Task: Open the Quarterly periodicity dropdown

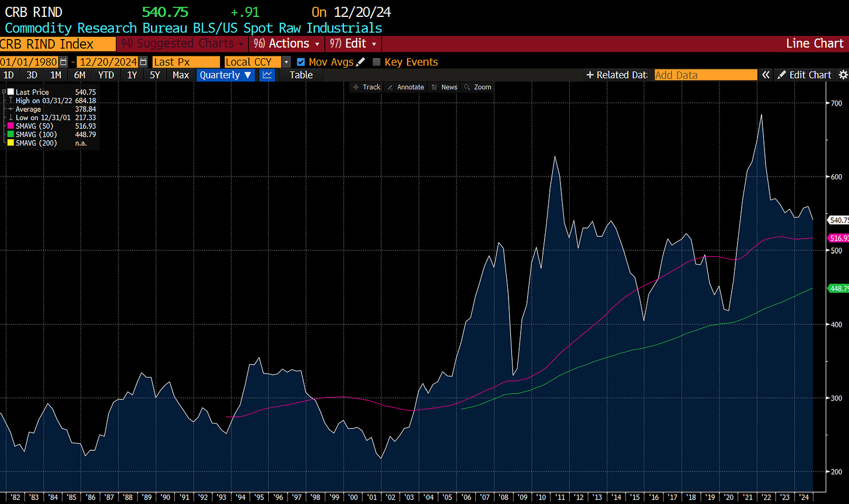Action: (226, 75)
